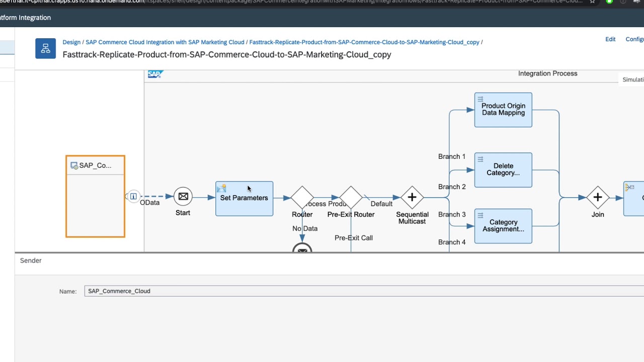Viewport: 644px width, 362px height.
Task: Click the mapping icon on Category Assignment step
Action: pos(480,216)
